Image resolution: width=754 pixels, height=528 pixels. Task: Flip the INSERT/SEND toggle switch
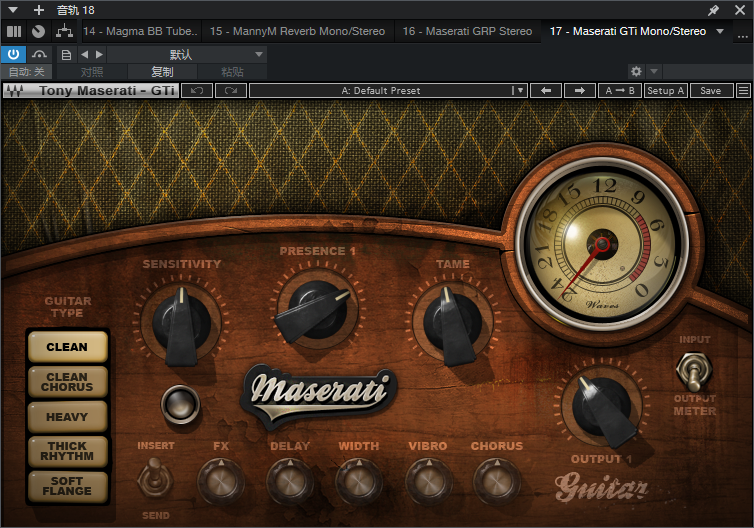click(x=154, y=478)
